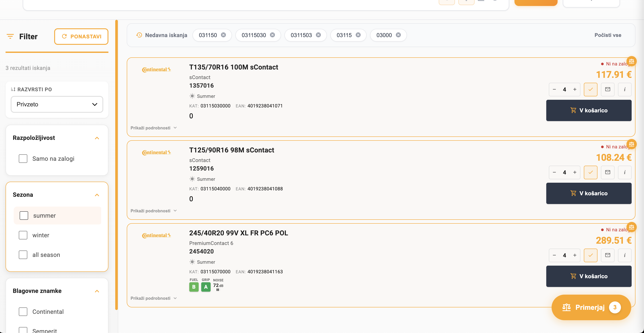Click the NOISE 72 dB indicator
Viewport: 644px width, 333px height.
point(218,285)
